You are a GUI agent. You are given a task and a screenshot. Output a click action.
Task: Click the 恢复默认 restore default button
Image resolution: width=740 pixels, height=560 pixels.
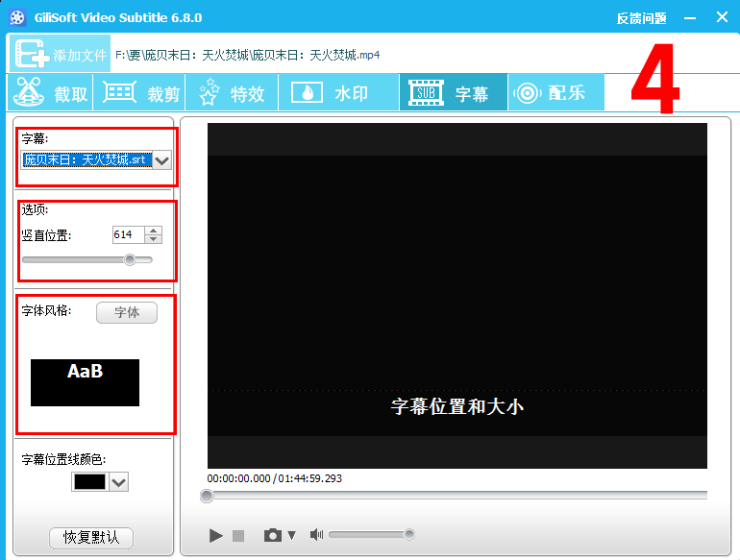click(91, 538)
